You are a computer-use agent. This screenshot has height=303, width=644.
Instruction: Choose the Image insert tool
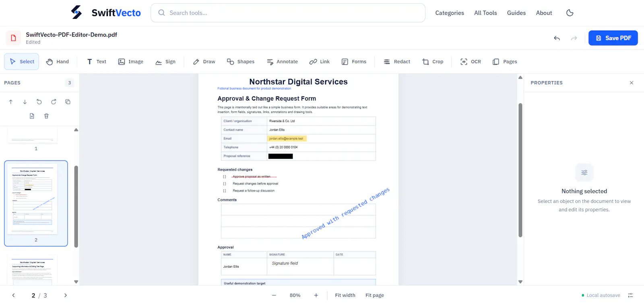pyautogui.click(x=130, y=61)
